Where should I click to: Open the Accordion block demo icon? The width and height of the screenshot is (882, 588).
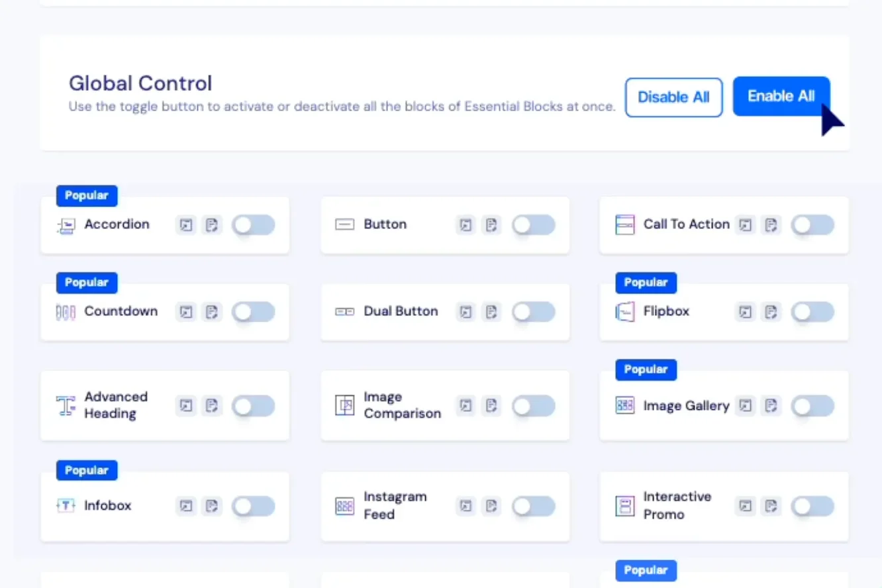[x=186, y=225]
